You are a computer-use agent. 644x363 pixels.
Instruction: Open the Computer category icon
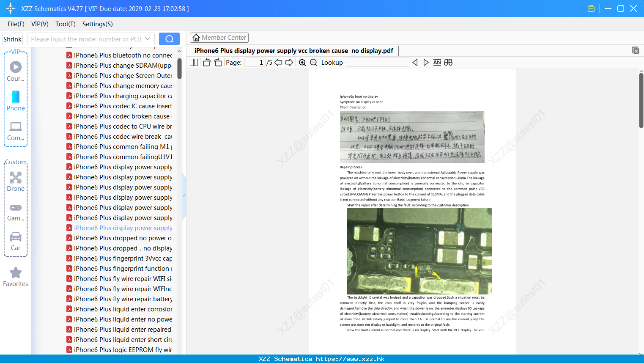pyautogui.click(x=16, y=130)
